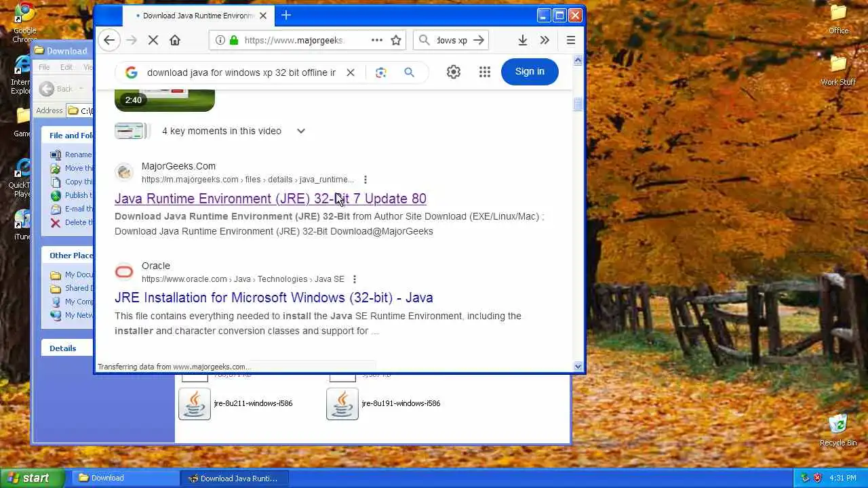Open options for the Oracle search result

pyautogui.click(x=354, y=279)
